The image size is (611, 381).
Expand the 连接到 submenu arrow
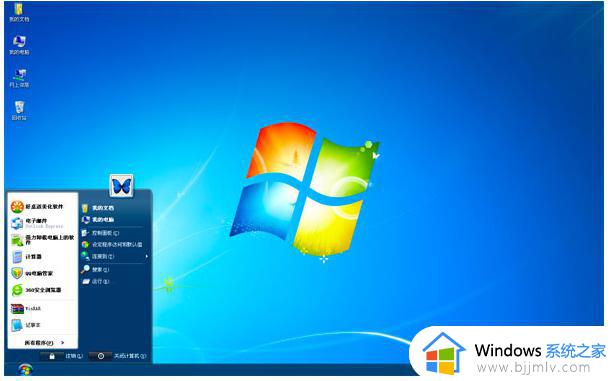coord(147,256)
